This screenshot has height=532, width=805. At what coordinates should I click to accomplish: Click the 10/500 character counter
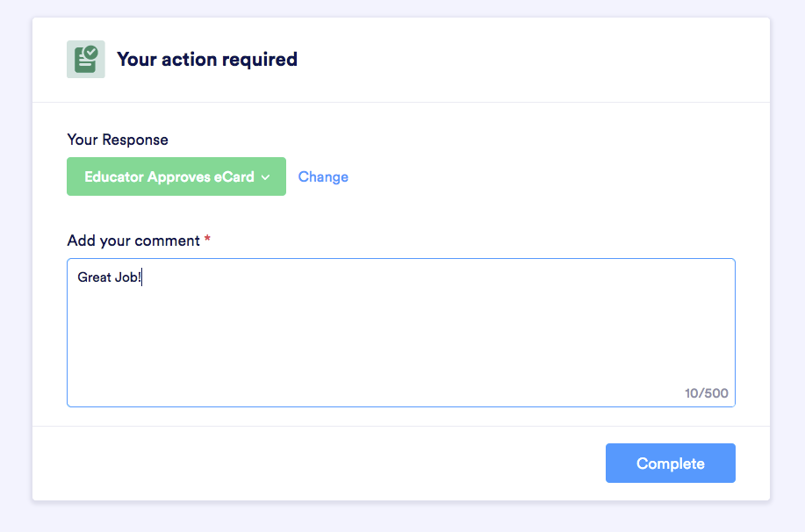coord(706,393)
